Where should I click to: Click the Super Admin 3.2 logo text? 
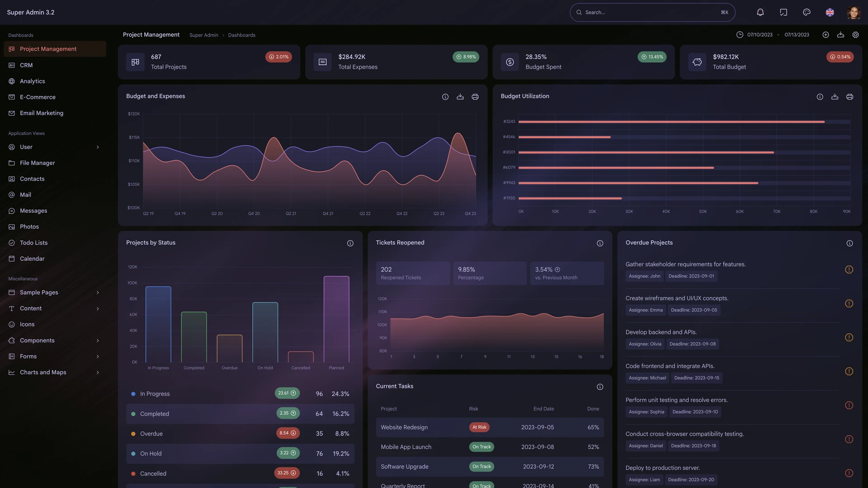(x=31, y=12)
